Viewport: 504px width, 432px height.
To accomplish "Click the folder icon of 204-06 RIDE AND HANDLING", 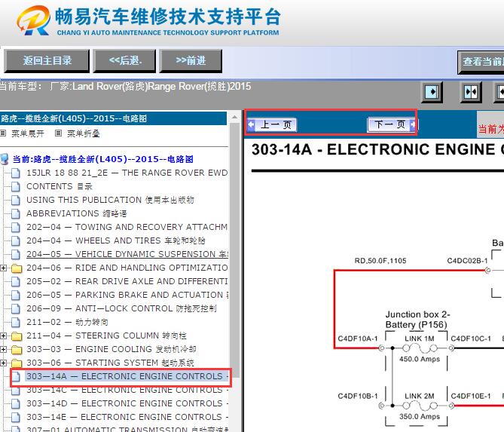I will tap(17, 268).
